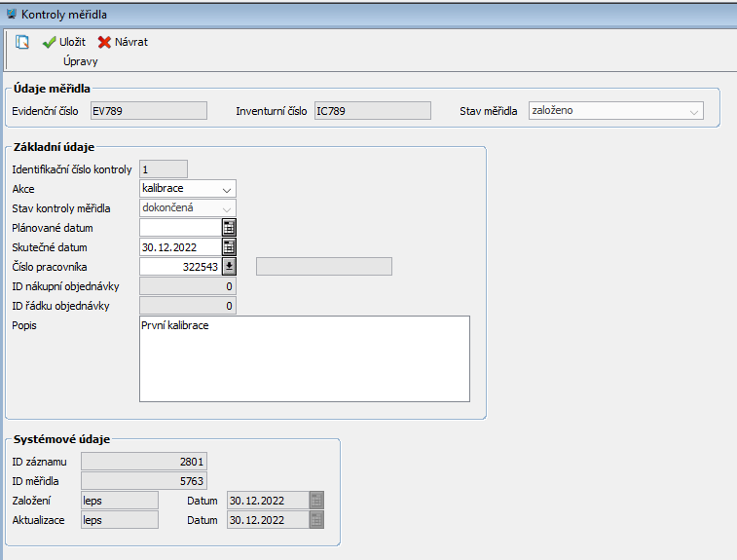Image resolution: width=737 pixels, height=560 pixels.
Task: Focus the Skutečné datum date field
Action: (180, 247)
